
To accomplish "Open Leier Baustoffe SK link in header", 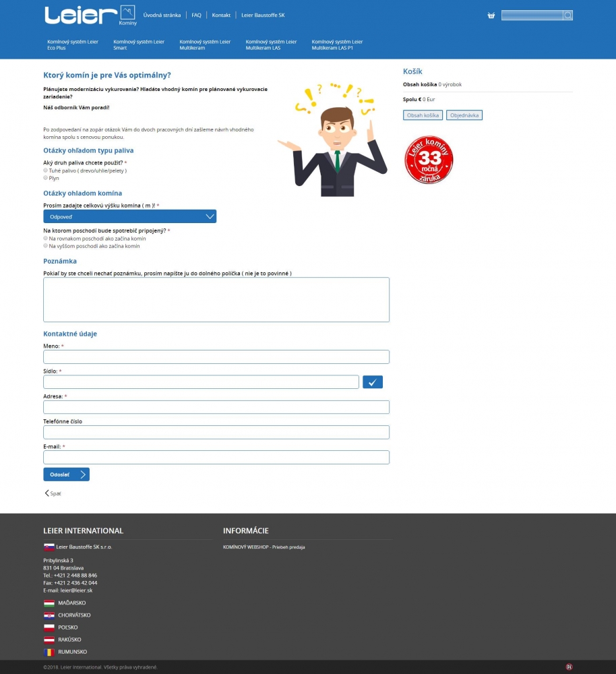I will [x=263, y=15].
